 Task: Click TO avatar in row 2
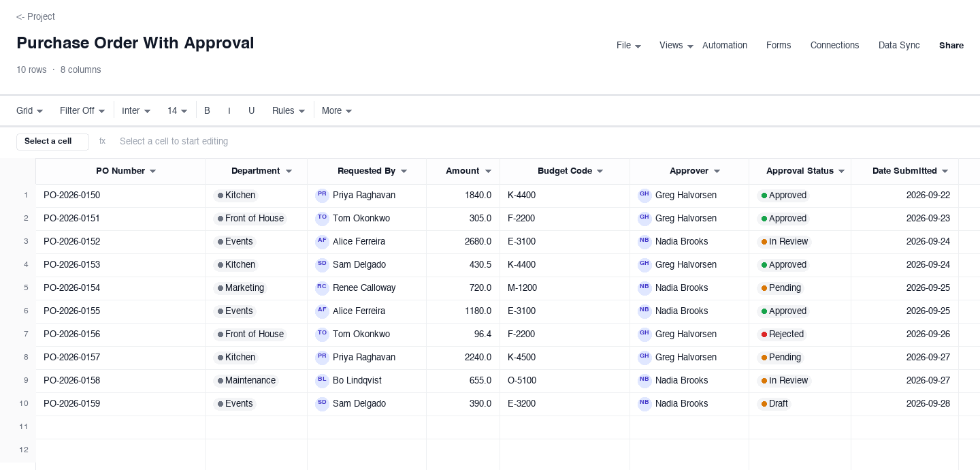(x=322, y=218)
